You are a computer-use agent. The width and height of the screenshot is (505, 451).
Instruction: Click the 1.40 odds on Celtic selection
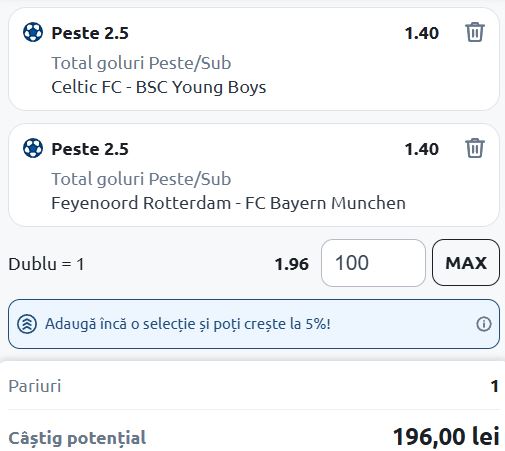pyautogui.click(x=422, y=33)
